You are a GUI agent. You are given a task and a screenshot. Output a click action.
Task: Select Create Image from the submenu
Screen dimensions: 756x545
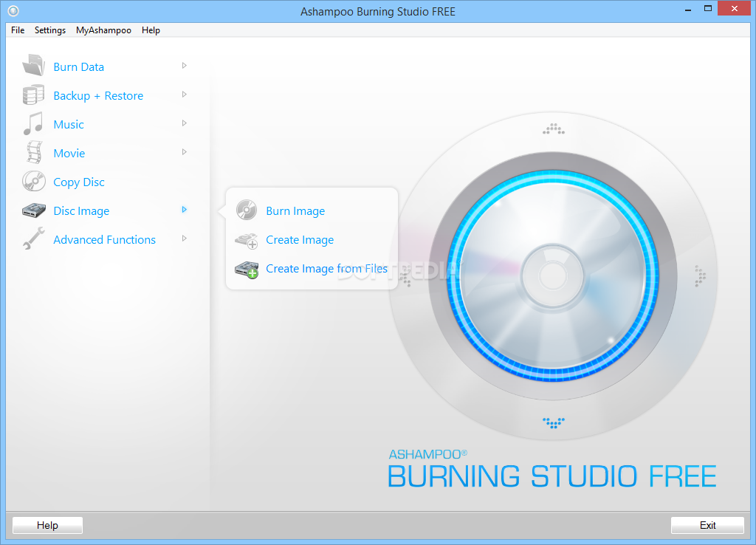(300, 240)
